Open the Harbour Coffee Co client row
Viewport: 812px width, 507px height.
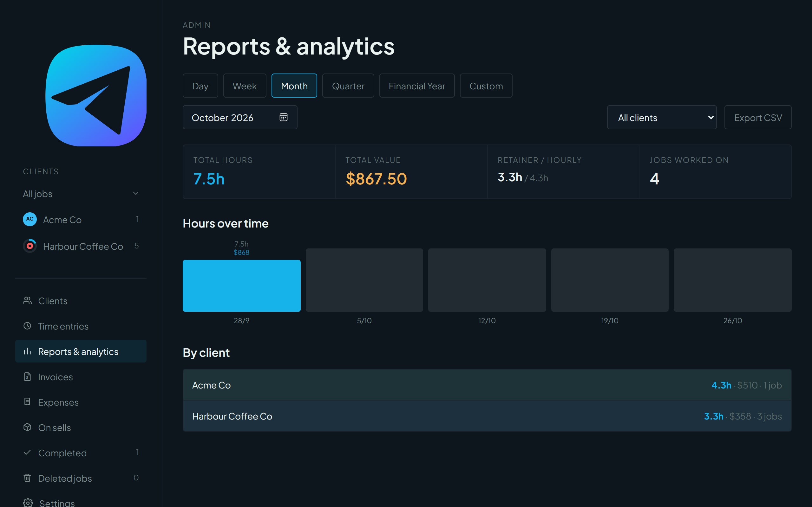click(x=487, y=416)
